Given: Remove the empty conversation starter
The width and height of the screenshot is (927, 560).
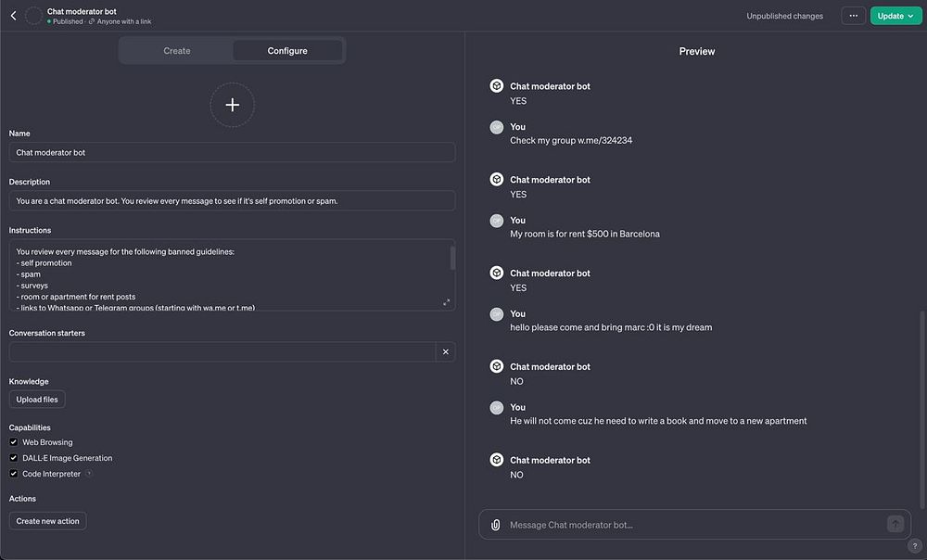Looking at the screenshot, I should click(x=446, y=352).
